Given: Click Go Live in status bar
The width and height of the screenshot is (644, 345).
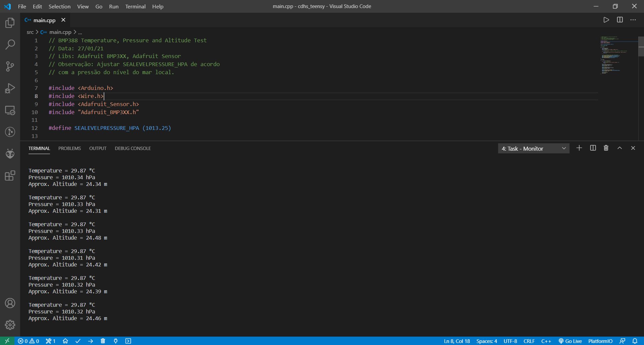Looking at the screenshot, I should [x=570, y=341].
